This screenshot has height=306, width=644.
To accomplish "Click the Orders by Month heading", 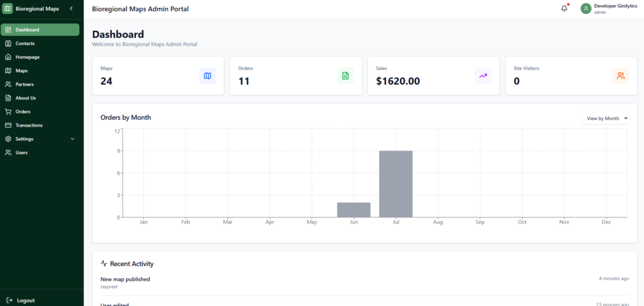I will click(x=126, y=118).
